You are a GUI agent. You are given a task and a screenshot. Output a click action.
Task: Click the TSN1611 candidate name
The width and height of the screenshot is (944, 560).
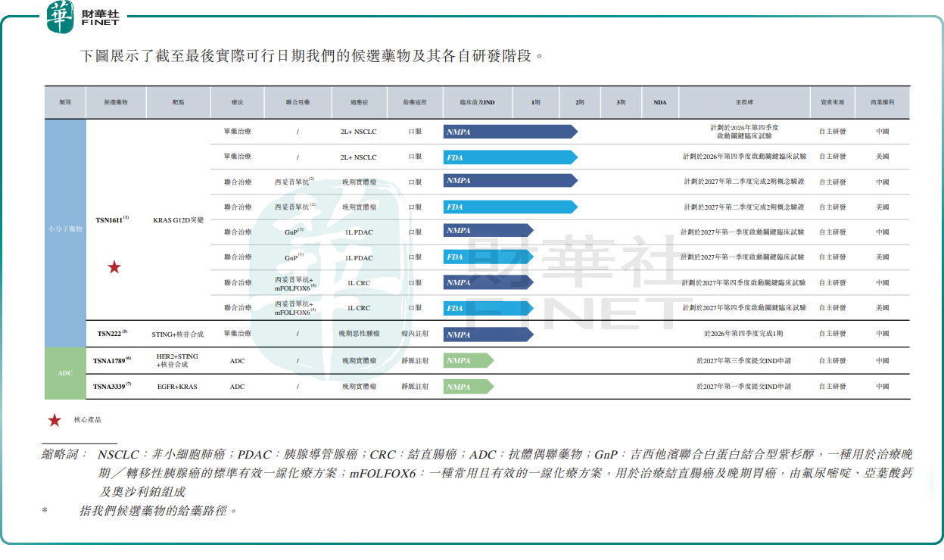pyautogui.click(x=112, y=219)
